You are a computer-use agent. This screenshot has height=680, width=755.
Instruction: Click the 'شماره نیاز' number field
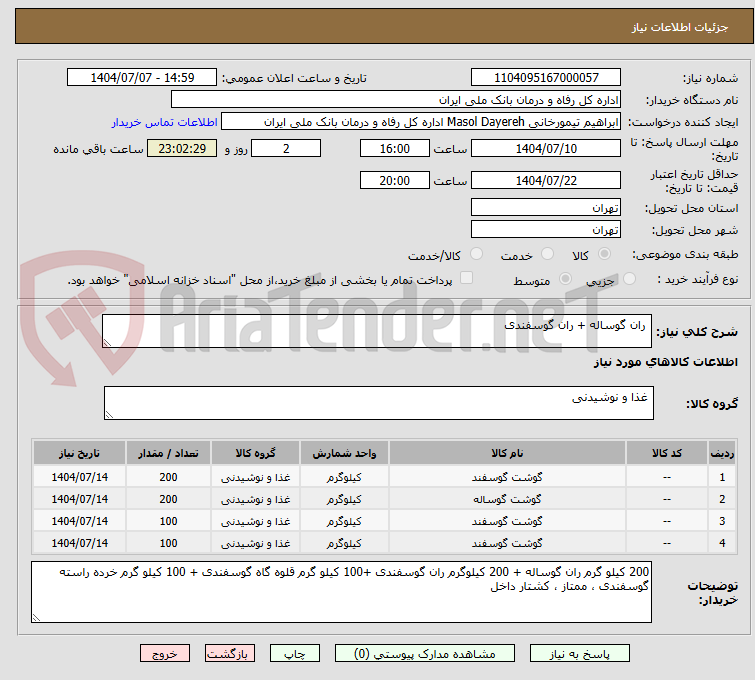(546, 78)
